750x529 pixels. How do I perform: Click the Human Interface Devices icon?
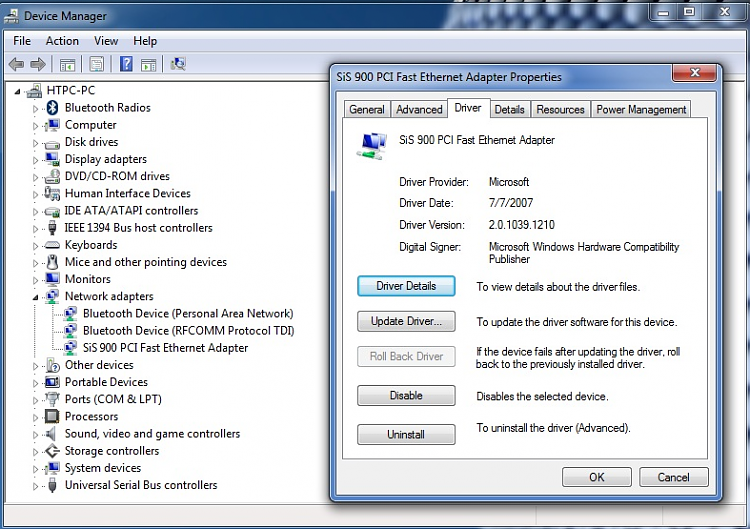pyautogui.click(x=52, y=193)
